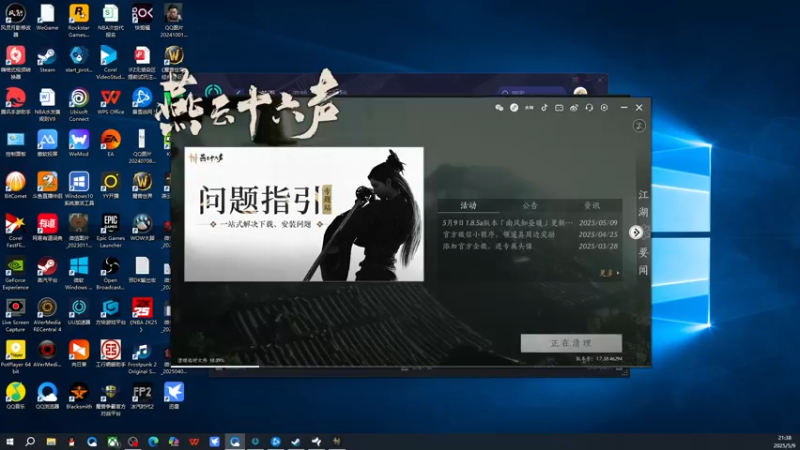Open the Open Broadcaster desktop shortcut

point(110,273)
